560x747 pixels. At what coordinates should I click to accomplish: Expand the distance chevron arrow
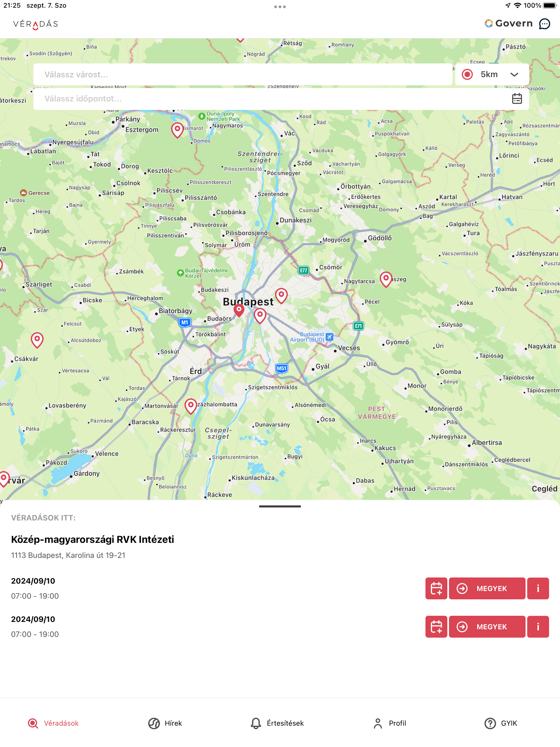point(514,75)
